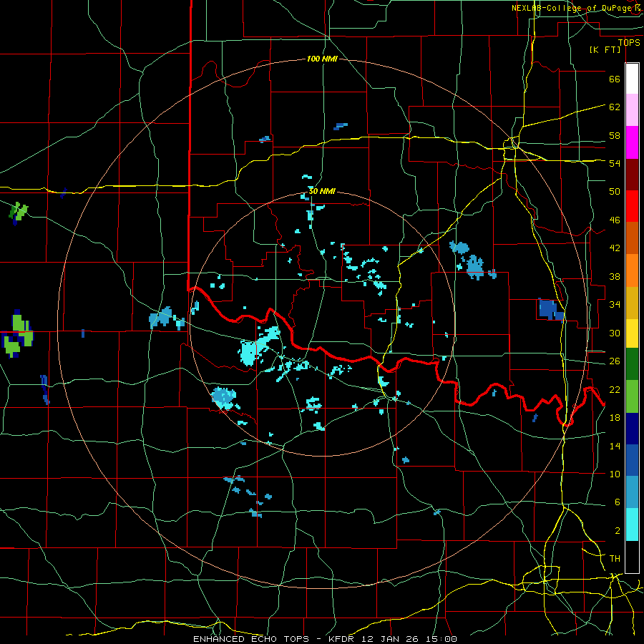Click the legend value 62

click(x=615, y=107)
